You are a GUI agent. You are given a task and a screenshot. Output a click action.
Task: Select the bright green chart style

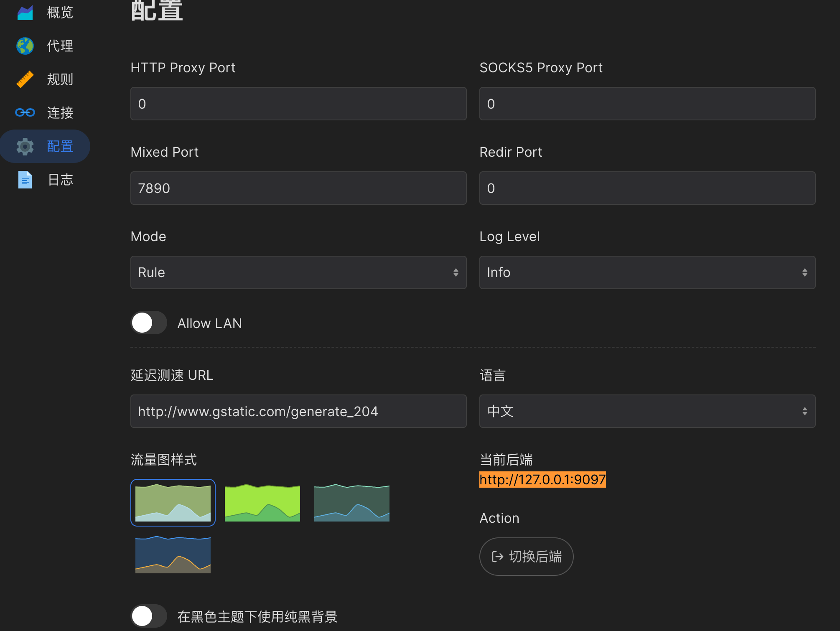coord(262,503)
